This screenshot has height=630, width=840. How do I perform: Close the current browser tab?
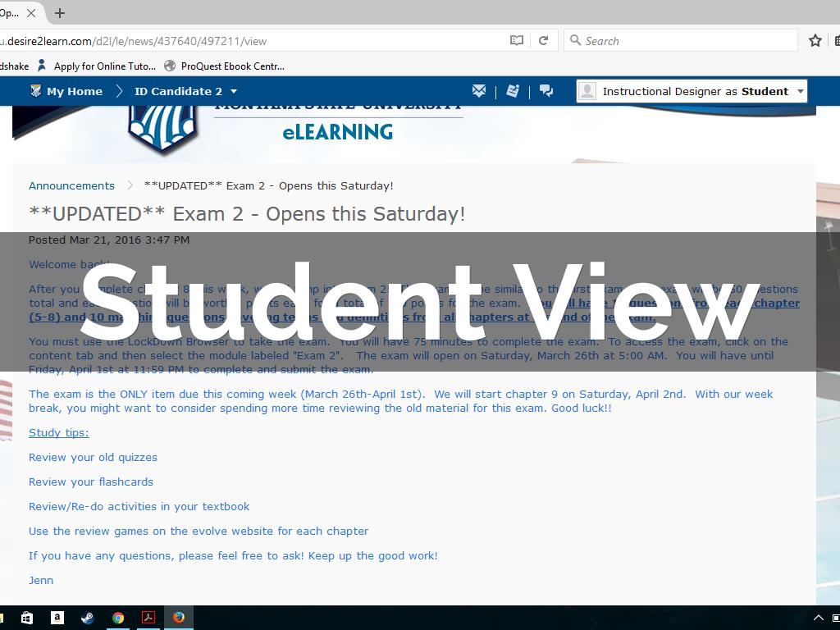tap(32, 12)
